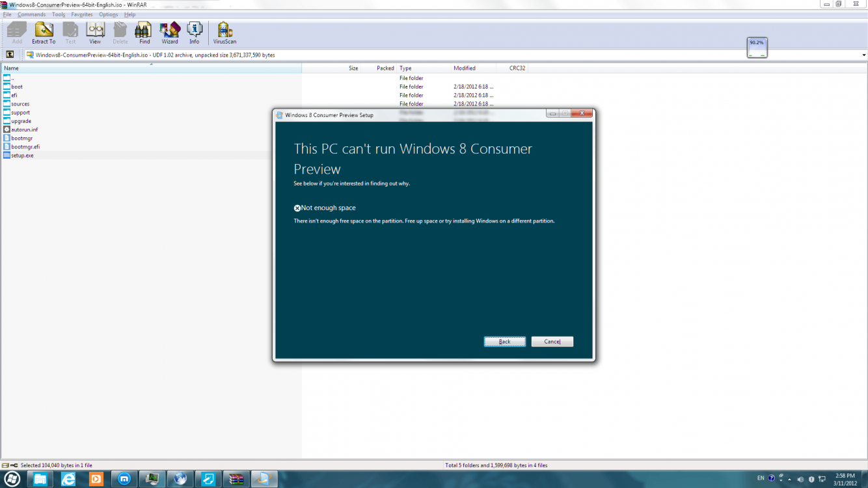Switch to WinRAR taskbar button
Viewport: 868px width, 488px height.
236,480
